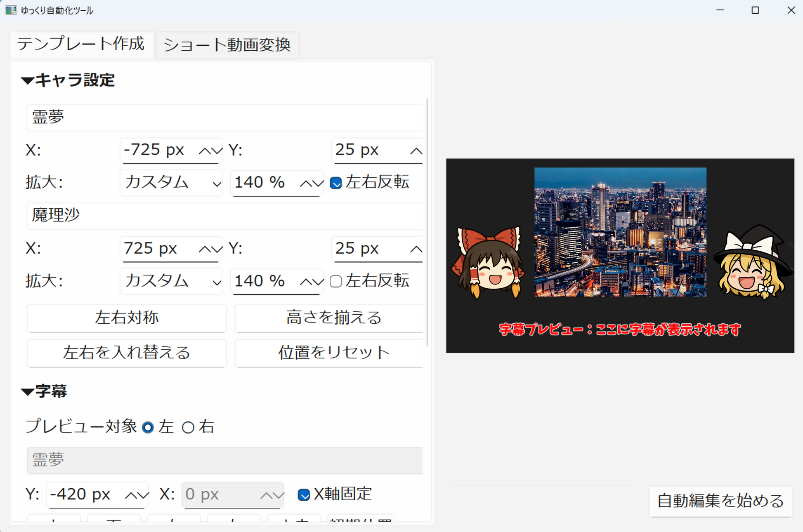Increase Reimu's X position with up arrow
Image resolution: width=803 pixels, height=532 pixels.
pos(205,151)
